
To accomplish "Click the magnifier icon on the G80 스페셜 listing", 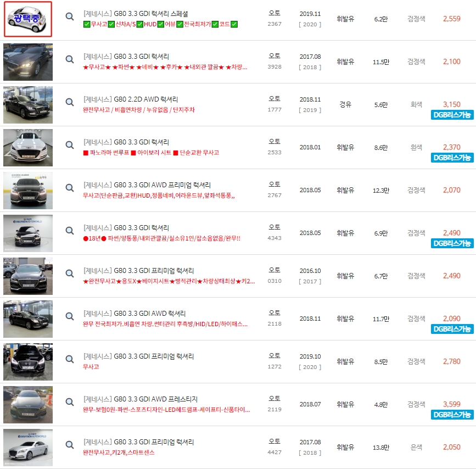I will point(69,17).
